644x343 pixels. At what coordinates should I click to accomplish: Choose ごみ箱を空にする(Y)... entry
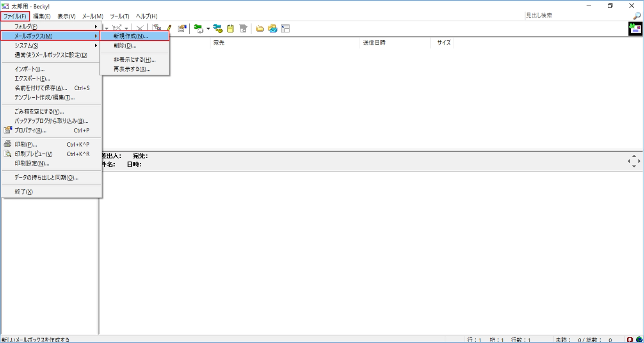(x=51, y=111)
